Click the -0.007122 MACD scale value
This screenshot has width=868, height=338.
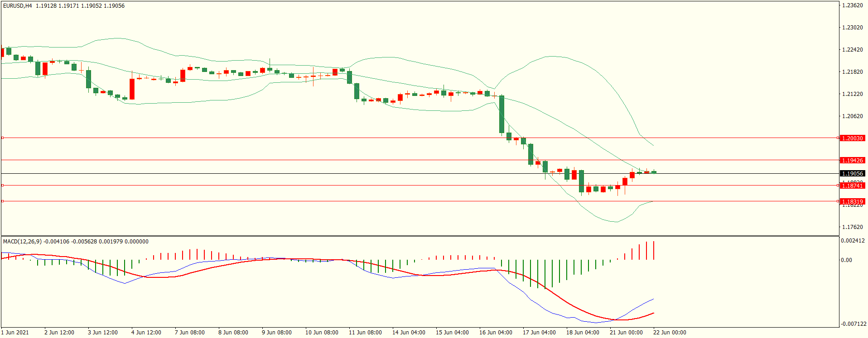854,324
